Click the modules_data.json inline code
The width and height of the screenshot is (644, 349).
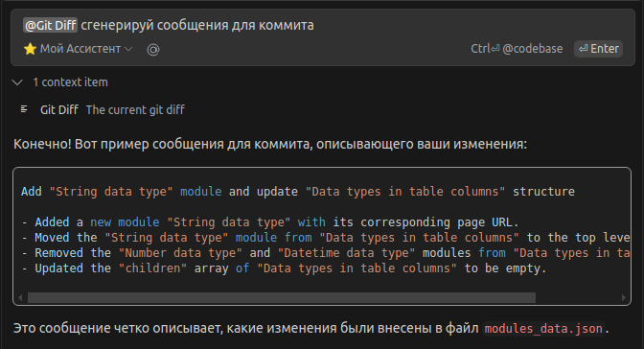543,329
